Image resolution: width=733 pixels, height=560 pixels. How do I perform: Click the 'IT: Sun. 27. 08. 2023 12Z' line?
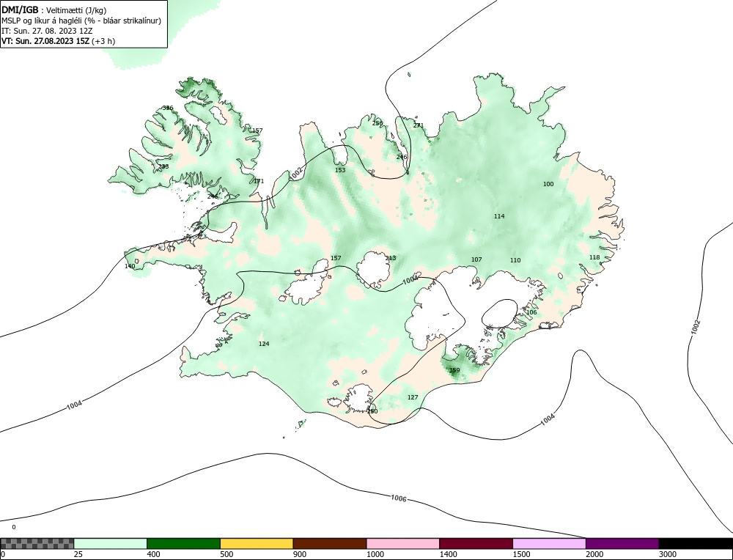[x=47, y=31]
